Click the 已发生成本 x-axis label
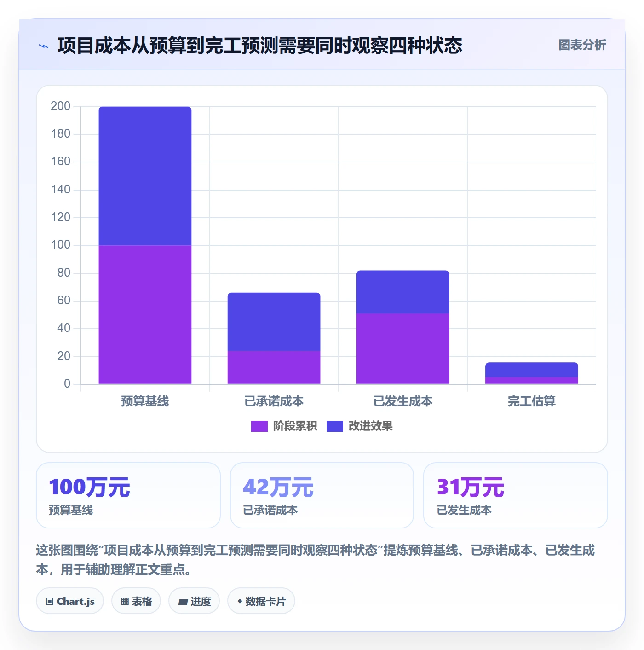This screenshot has height=650, width=644. pyautogui.click(x=402, y=401)
